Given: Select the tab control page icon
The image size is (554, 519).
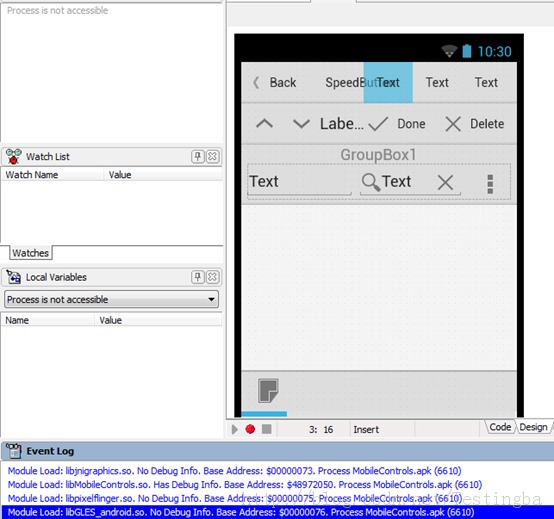Looking at the screenshot, I should [x=268, y=391].
